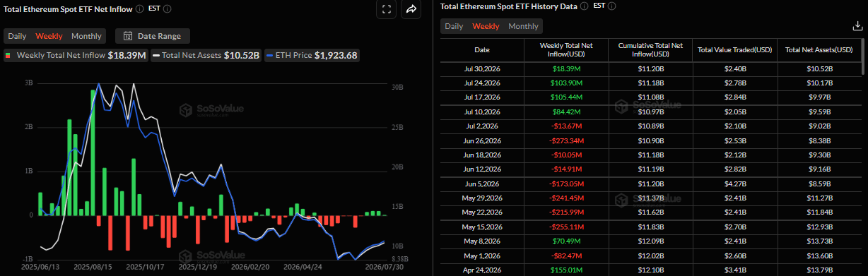This screenshot has width=868, height=276.
Task: Click the Jun 26,2026 date cell
Action: point(481,140)
